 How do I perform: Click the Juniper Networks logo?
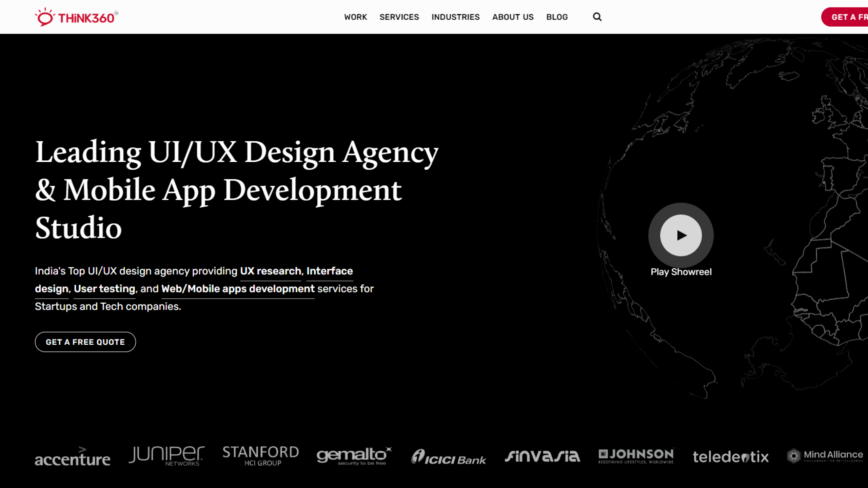(x=166, y=456)
